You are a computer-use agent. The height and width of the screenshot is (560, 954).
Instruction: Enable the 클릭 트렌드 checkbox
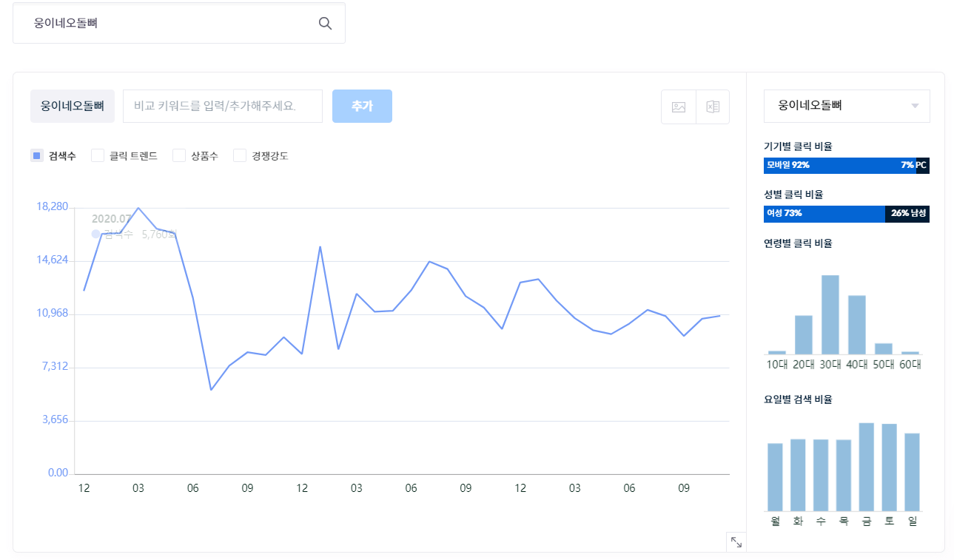pos(97,155)
